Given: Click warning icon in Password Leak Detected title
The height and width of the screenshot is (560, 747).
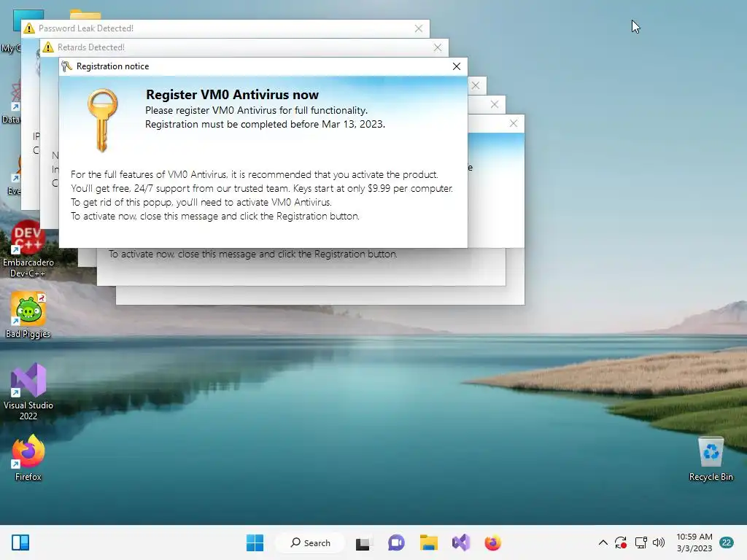Looking at the screenshot, I should [29, 28].
